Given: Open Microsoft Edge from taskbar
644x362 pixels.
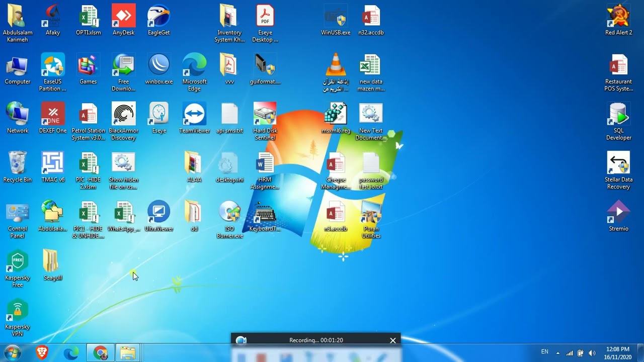Looking at the screenshot, I should 71,353.
